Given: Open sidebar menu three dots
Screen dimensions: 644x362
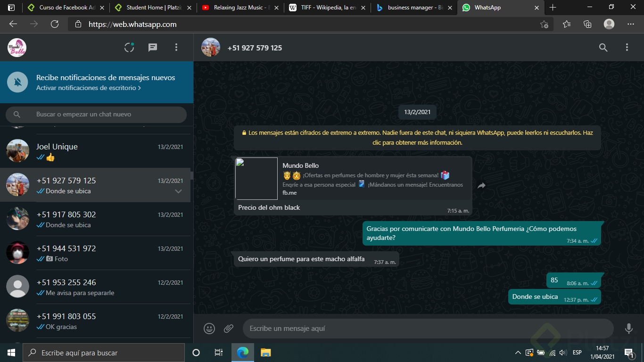Looking at the screenshot, I should click(x=176, y=47).
